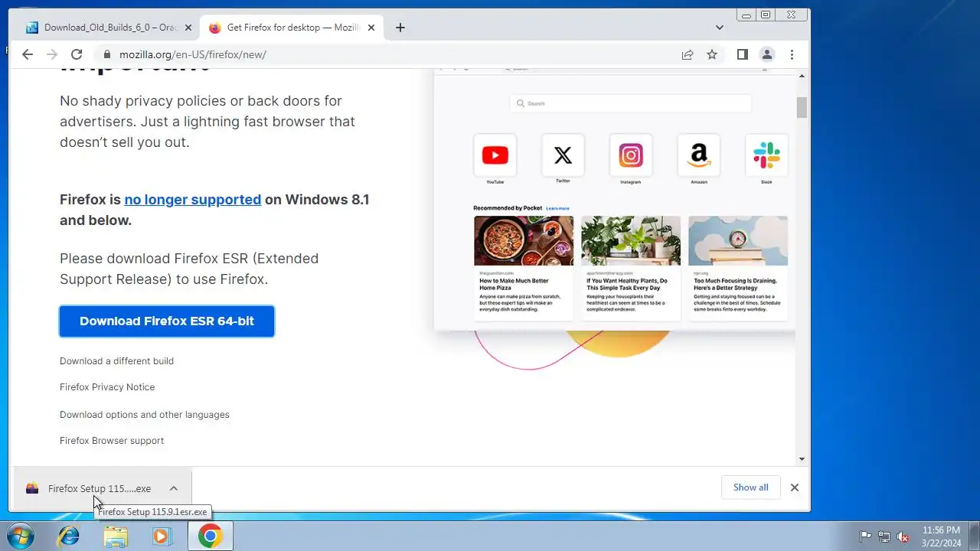Image resolution: width=980 pixels, height=551 pixels.
Task: Close the Get Firefox for desktop tab
Action: [x=371, y=28]
